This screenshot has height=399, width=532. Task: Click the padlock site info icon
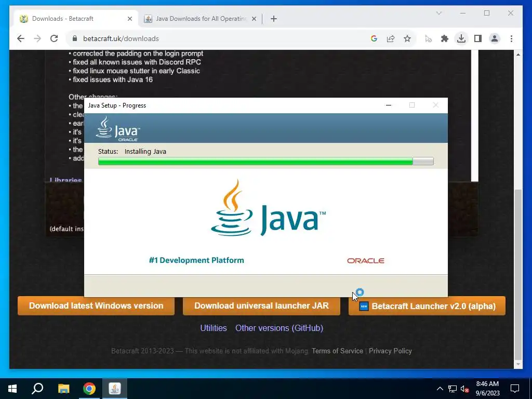(x=75, y=38)
